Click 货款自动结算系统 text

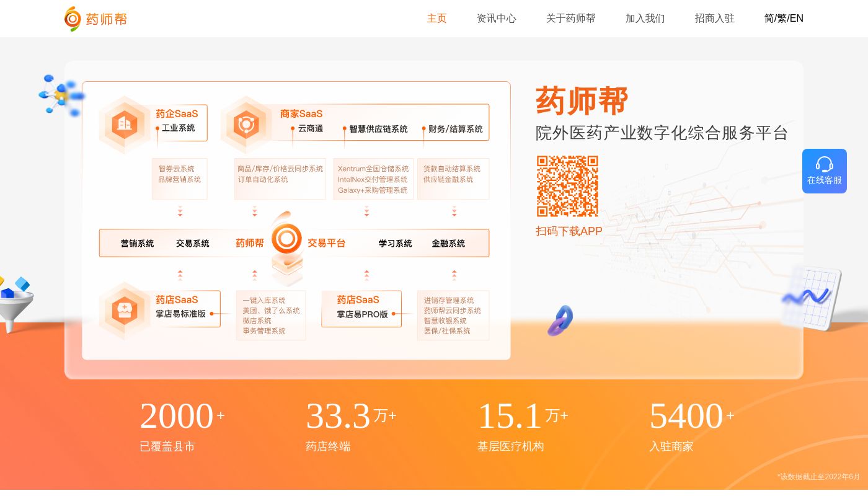tap(452, 169)
